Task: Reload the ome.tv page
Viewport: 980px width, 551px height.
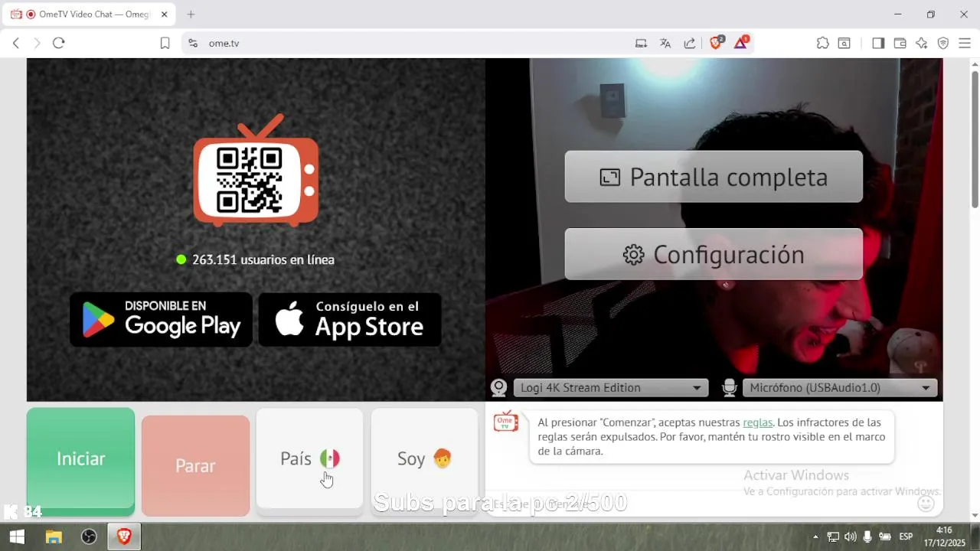Action: pos(58,44)
